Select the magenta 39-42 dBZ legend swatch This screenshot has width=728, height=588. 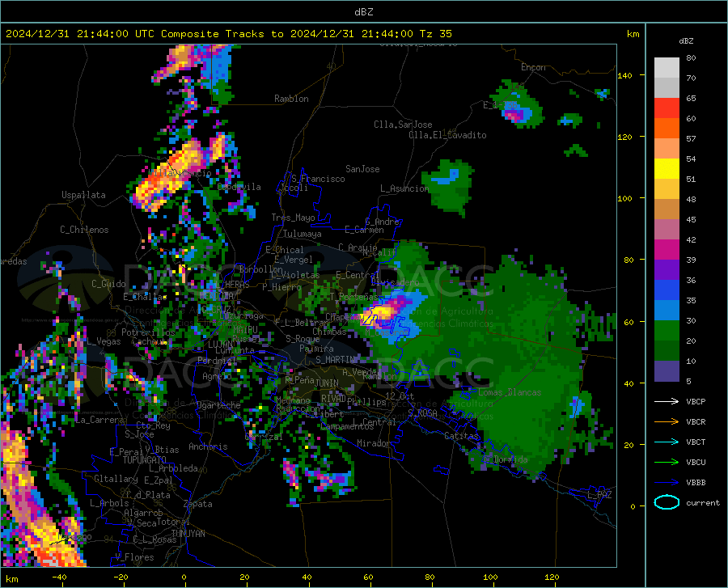click(667, 250)
